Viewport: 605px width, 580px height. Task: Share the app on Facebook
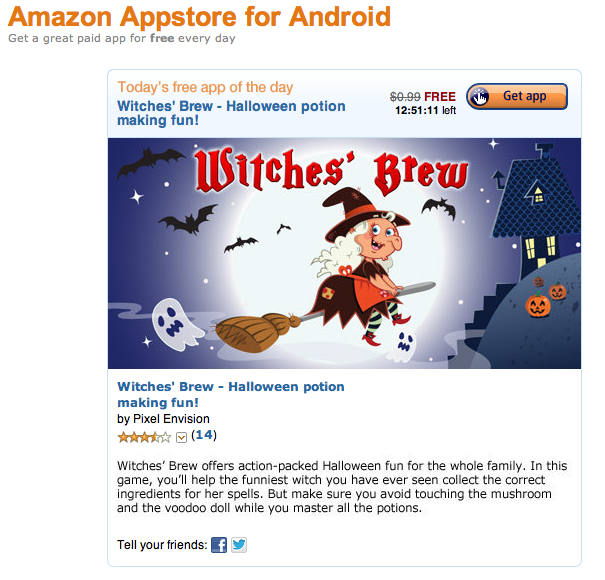(219, 545)
